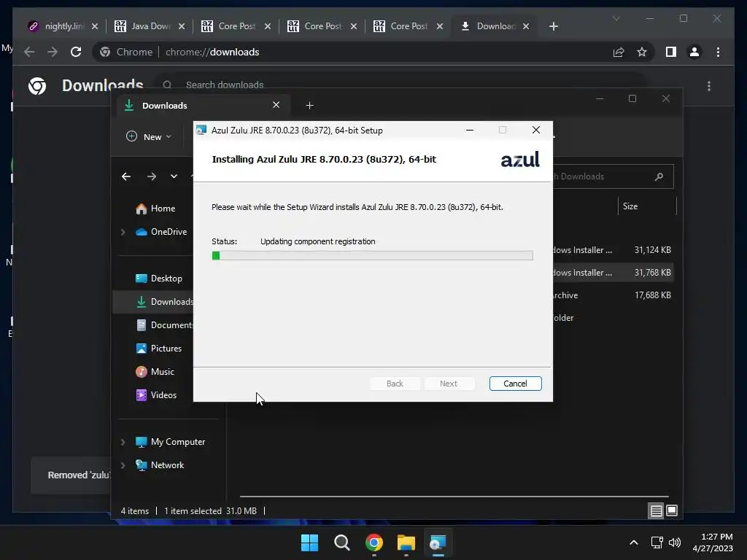This screenshot has height=560, width=747.
Task: Minimize the Azul Zulu Setup window
Action: pos(470,130)
